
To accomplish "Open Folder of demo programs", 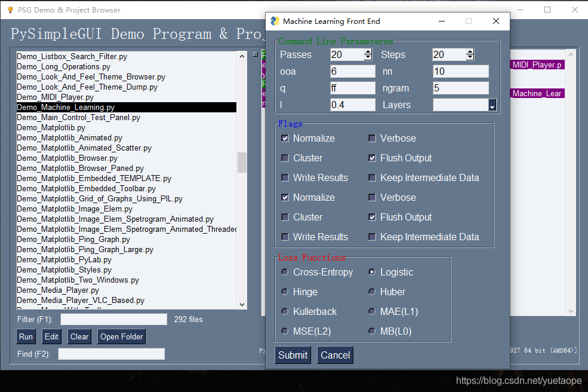I will pyautogui.click(x=122, y=336).
